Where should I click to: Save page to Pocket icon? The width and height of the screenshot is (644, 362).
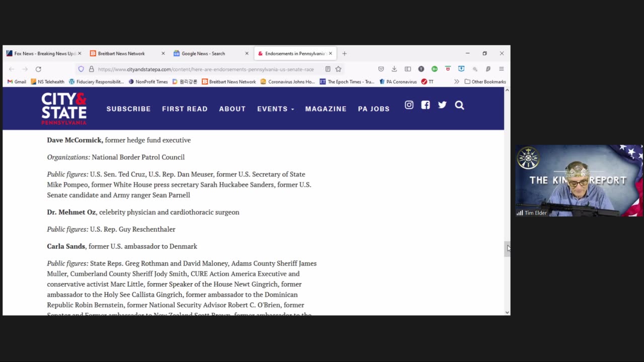[381, 69]
